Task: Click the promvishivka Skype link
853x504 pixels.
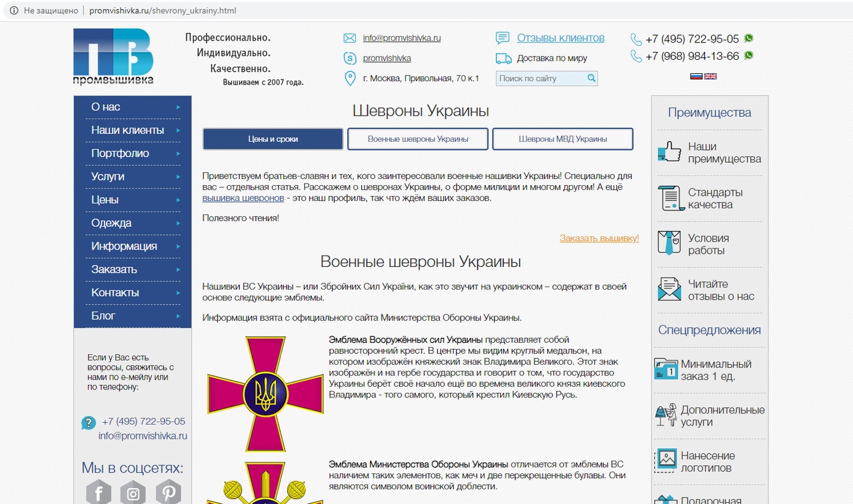Action: [387, 58]
